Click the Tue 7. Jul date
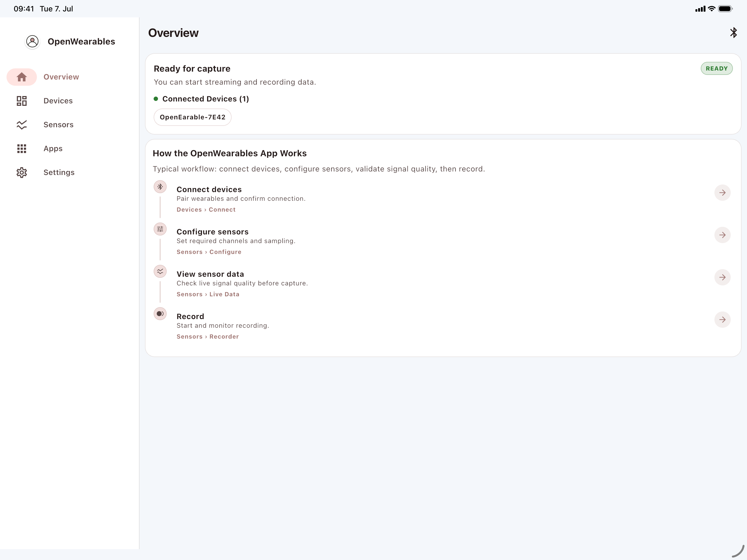747x560 pixels. (56, 9)
